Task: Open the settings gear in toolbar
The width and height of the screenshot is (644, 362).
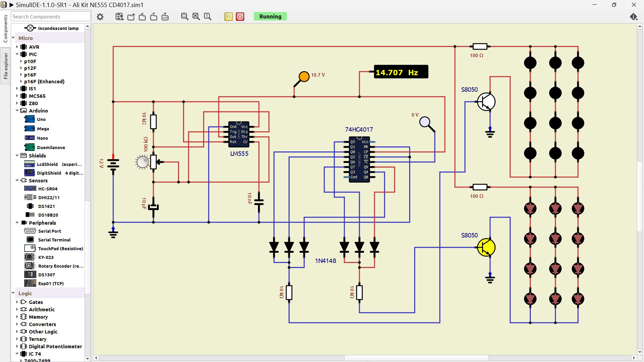Action: (x=100, y=17)
